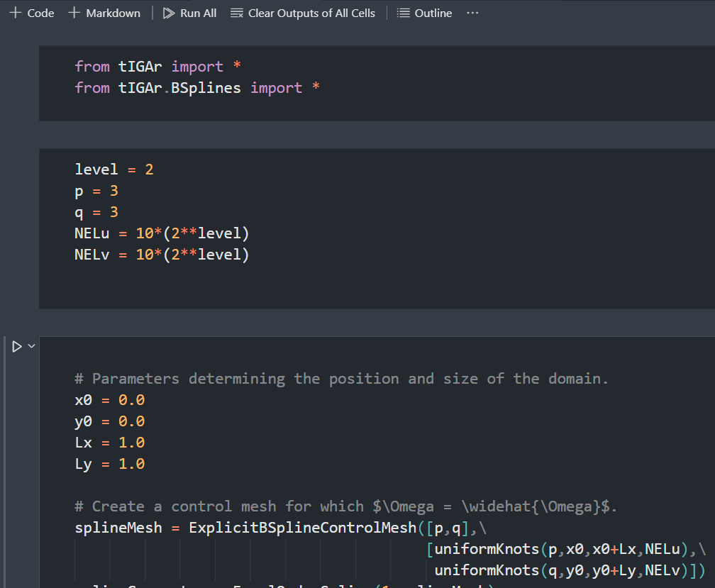Place cursor on the 'level = 2' line

113,170
